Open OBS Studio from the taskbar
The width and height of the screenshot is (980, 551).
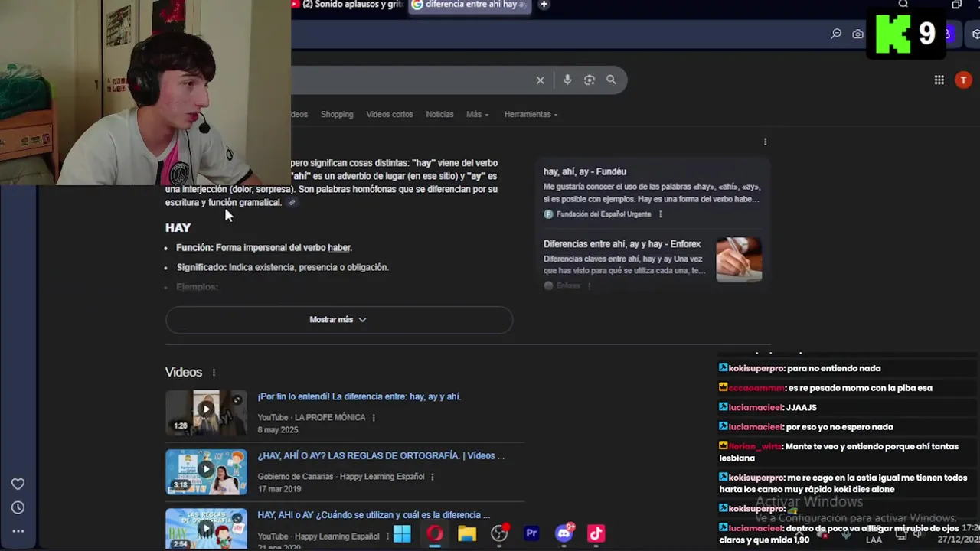click(499, 533)
